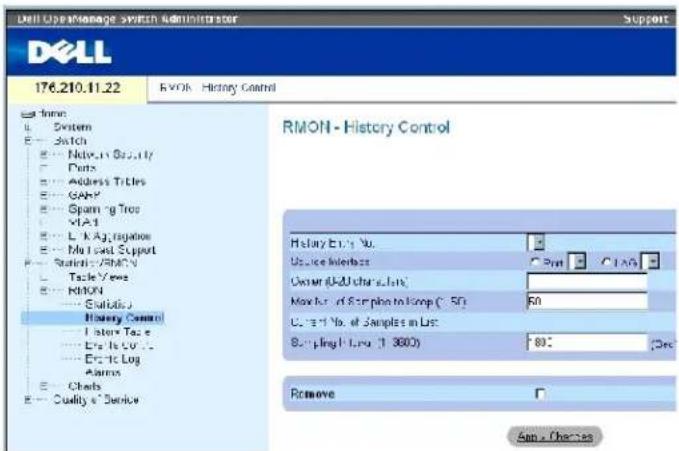Open the System tree item
Screen dimensions: 679x451
point(72,127)
